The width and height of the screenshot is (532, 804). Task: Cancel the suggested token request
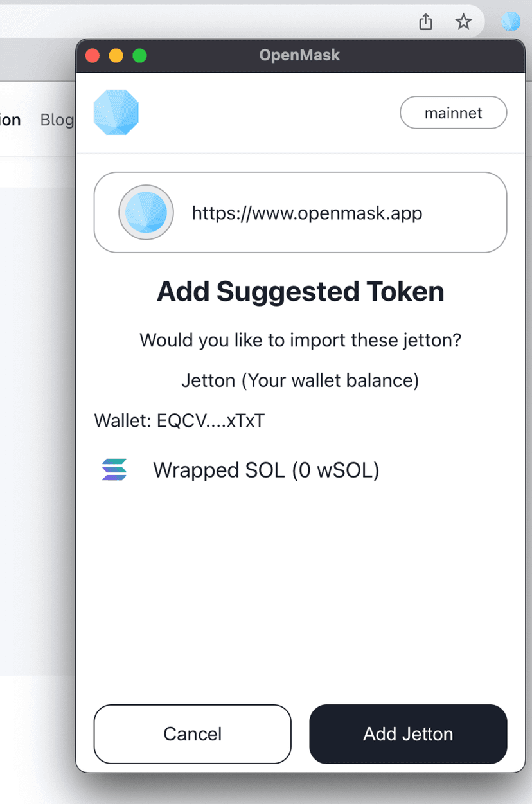coord(192,734)
